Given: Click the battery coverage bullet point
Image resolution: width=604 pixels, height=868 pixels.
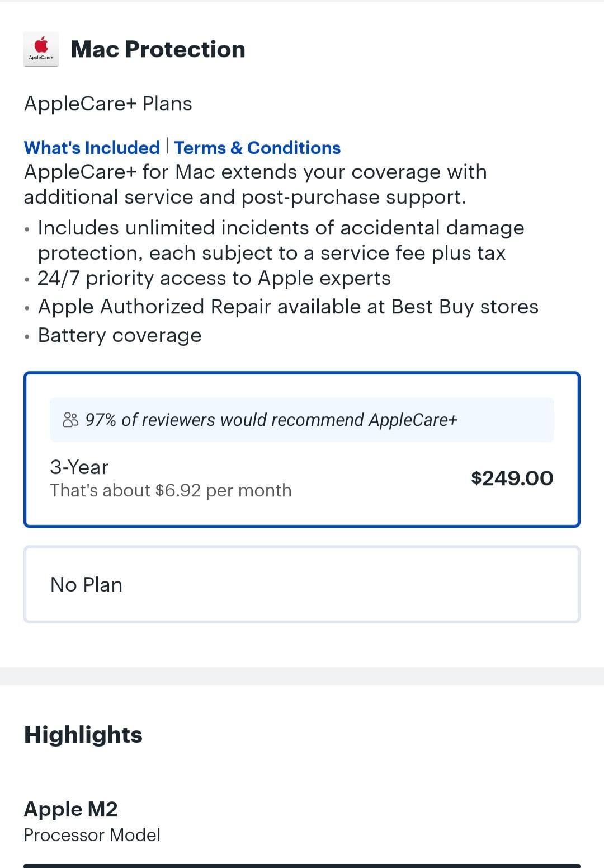Looking at the screenshot, I should [119, 335].
